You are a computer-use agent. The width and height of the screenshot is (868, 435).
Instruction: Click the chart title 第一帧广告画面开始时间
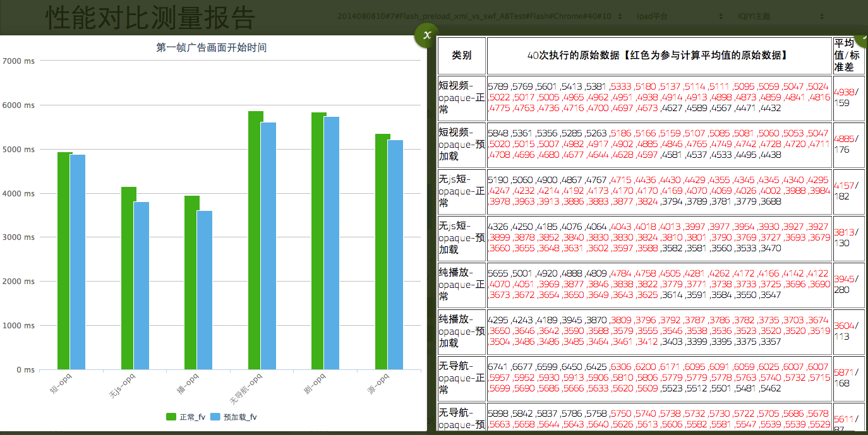[211, 46]
